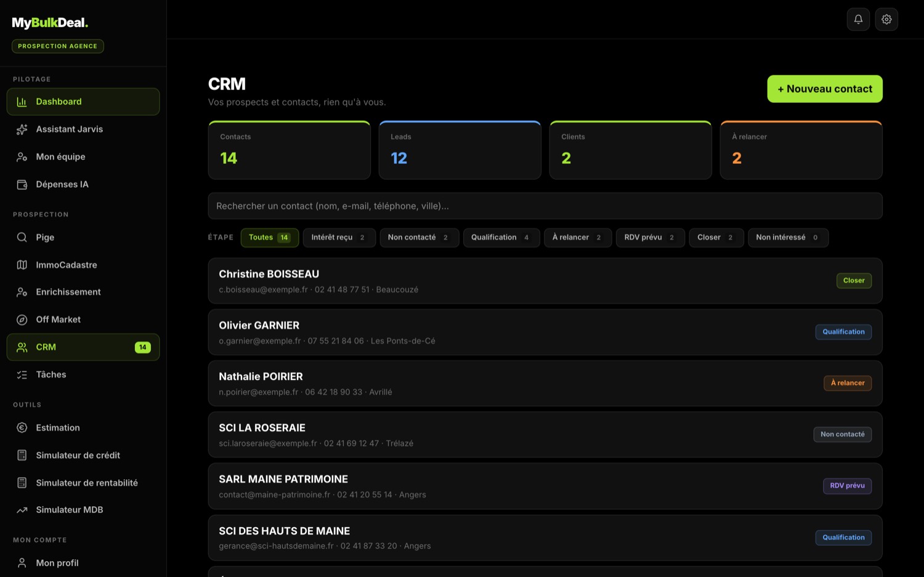The image size is (924, 577).
Task: Open the MyBulkDeal logo
Action: (50, 23)
